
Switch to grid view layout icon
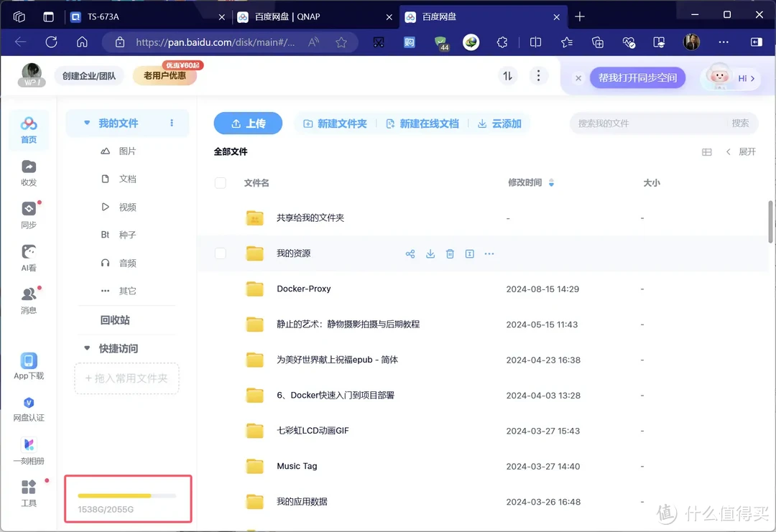coord(706,151)
